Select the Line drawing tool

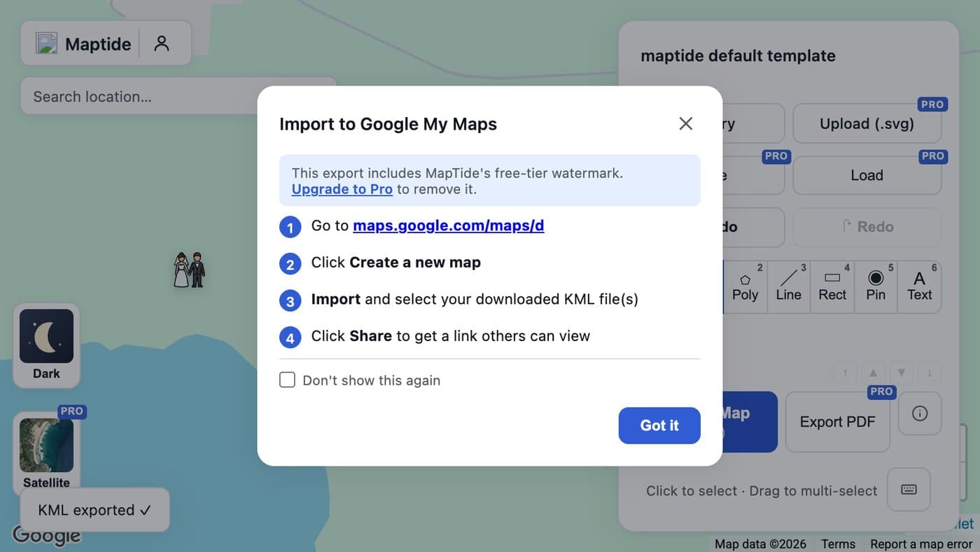788,287
